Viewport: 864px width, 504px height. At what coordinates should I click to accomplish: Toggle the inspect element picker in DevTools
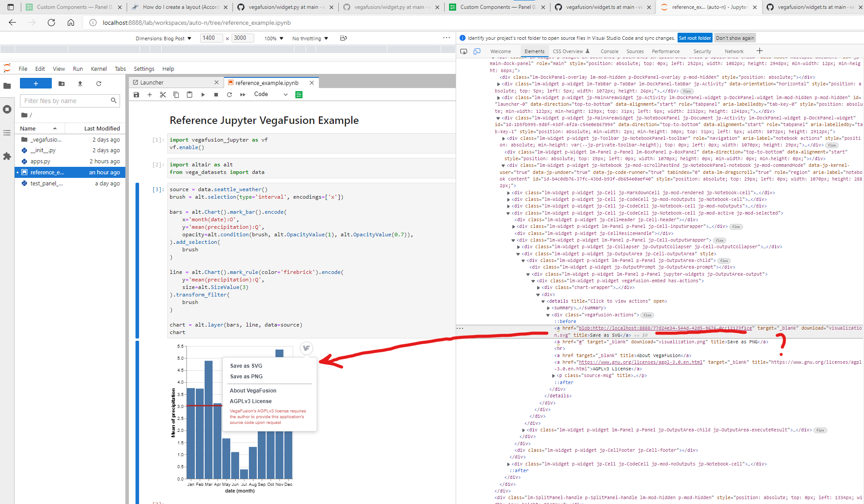[464, 51]
